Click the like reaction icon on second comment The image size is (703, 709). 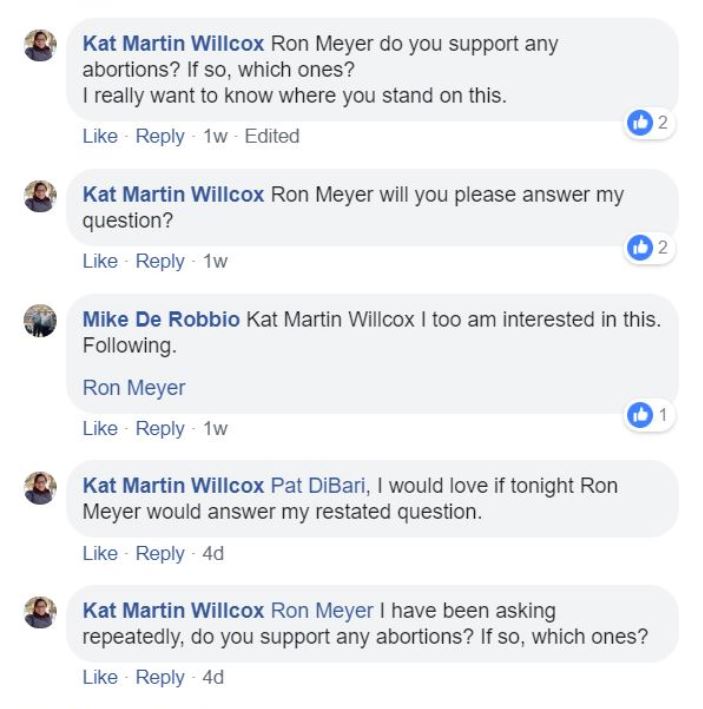[x=640, y=248]
